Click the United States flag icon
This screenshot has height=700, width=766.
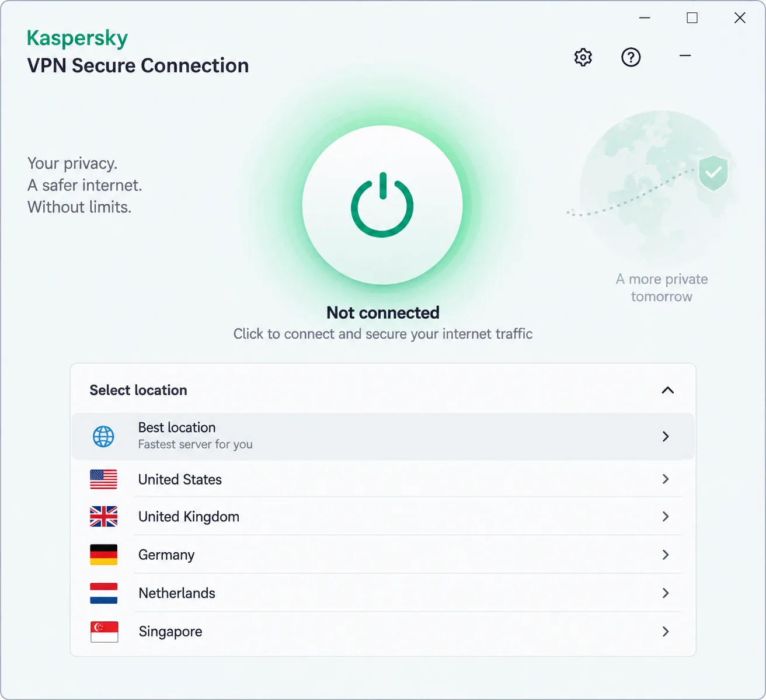point(104,479)
